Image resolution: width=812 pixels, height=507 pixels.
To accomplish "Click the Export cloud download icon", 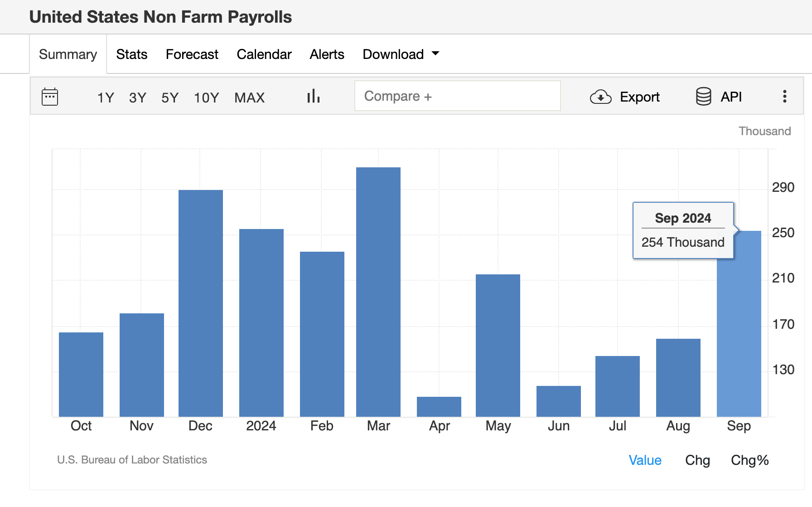I will pyautogui.click(x=601, y=97).
